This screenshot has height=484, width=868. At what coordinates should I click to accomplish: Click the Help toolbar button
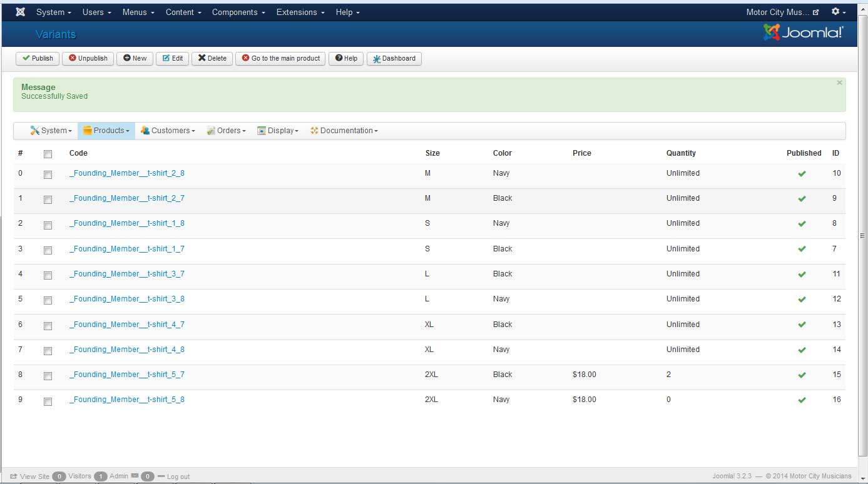[x=346, y=58]
